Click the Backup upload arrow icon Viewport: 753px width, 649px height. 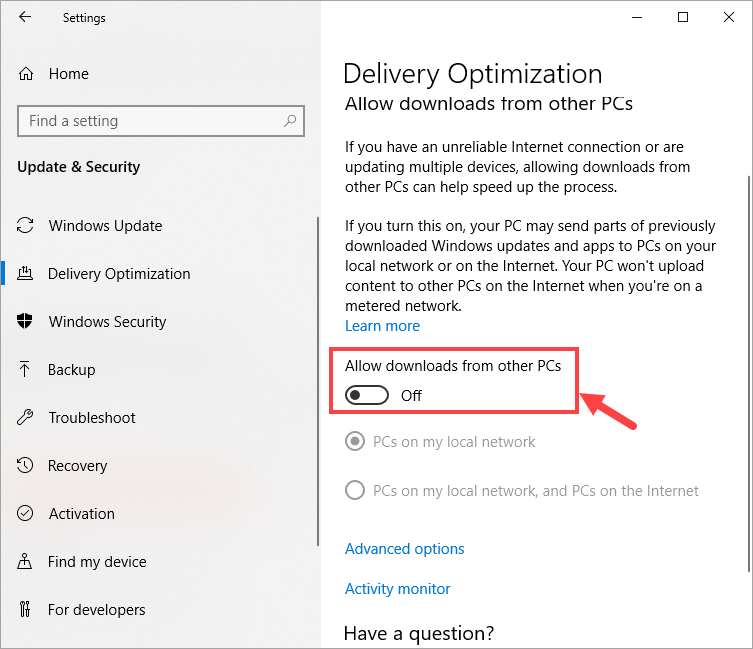(26, 369)
